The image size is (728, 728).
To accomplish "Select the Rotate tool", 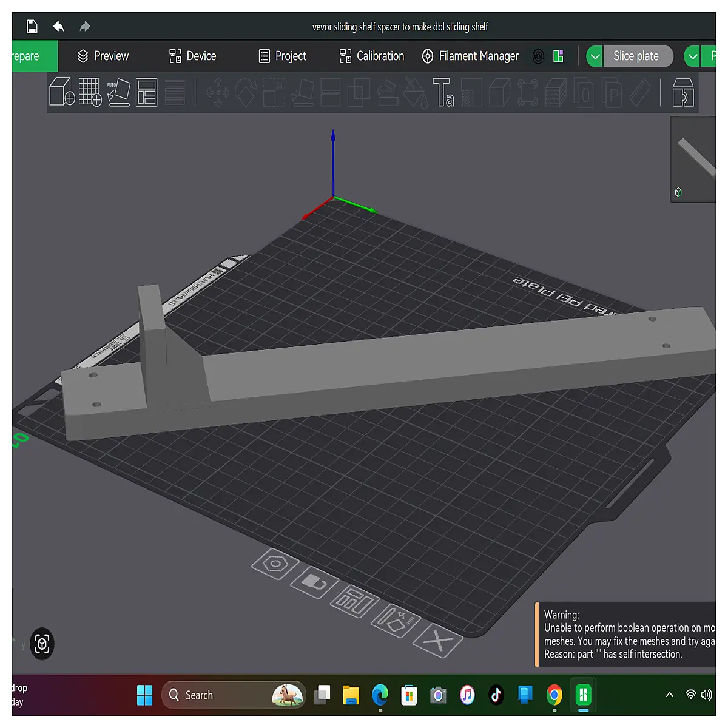I will [246, 92].
